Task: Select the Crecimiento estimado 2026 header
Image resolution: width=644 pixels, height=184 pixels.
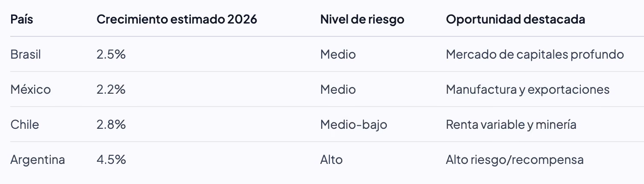Action: click(177, 19)
